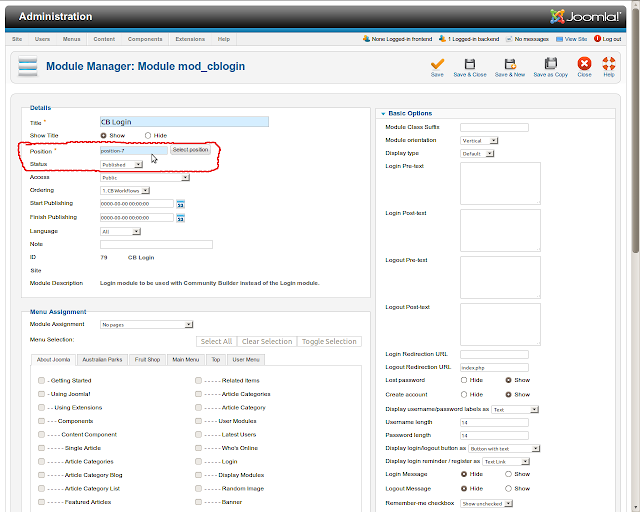Open the Ordering dropdown
The width and height of the screenshot is (640, 512).
(125, 191)
